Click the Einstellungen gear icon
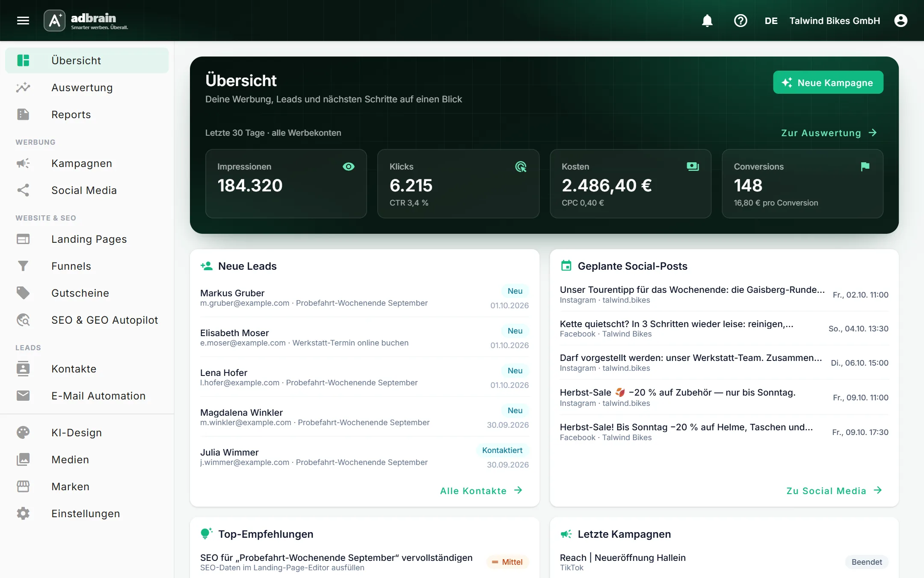The width and height of the screenshot is (924, 578). click(x=23, y=513)
